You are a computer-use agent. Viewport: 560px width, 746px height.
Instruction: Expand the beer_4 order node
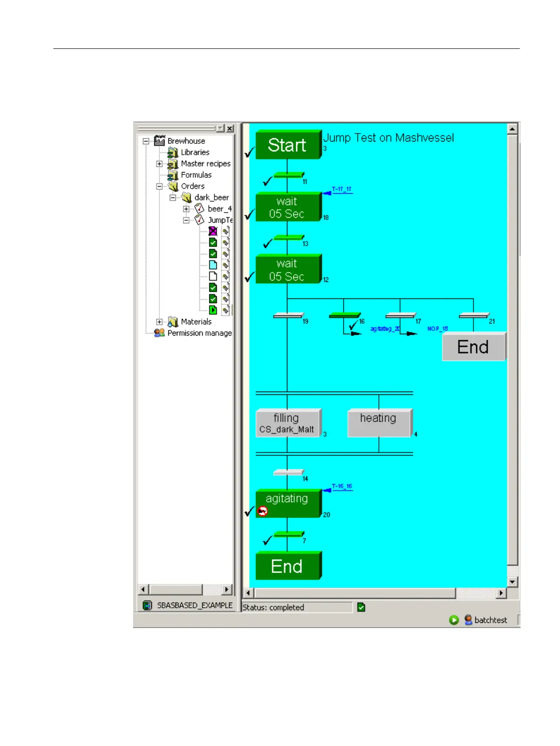[x=186, y=209]
